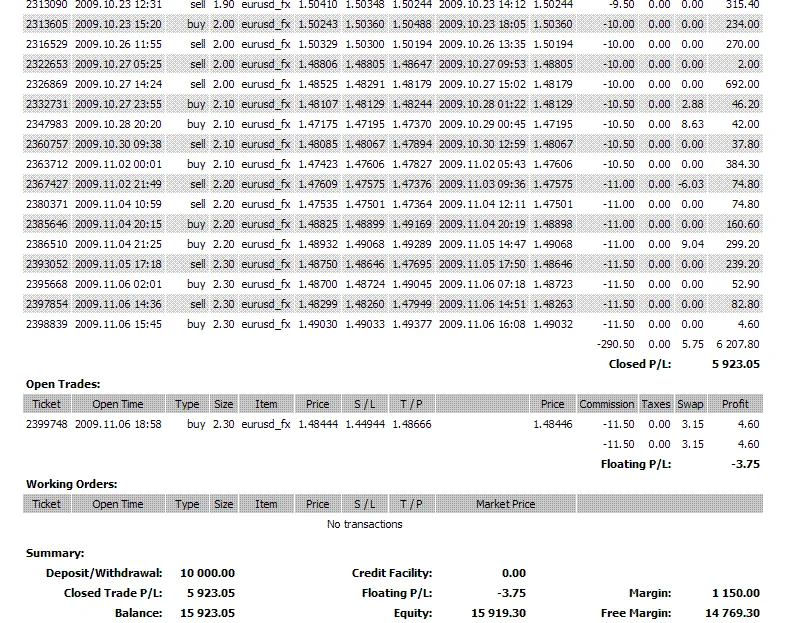The width and height of the screenshot is (792, 623).
Task: Click the No transactions text
Action: [365, 524]
